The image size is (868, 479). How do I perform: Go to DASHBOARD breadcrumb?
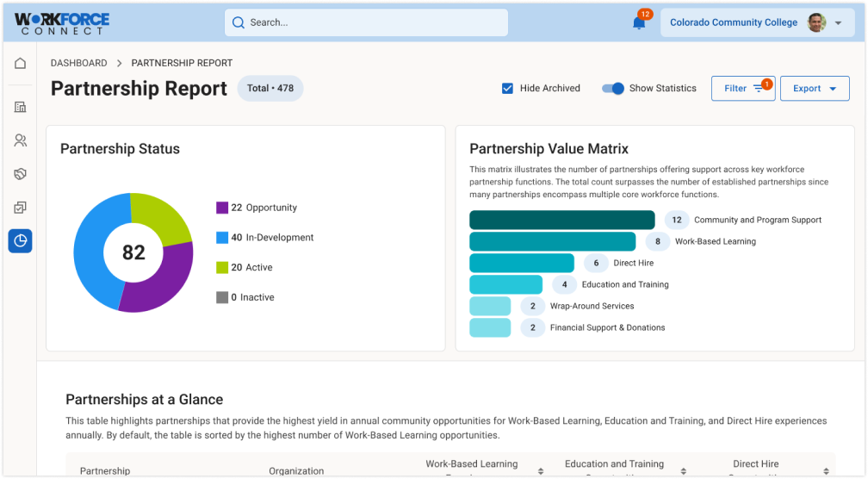pos(78,63)
